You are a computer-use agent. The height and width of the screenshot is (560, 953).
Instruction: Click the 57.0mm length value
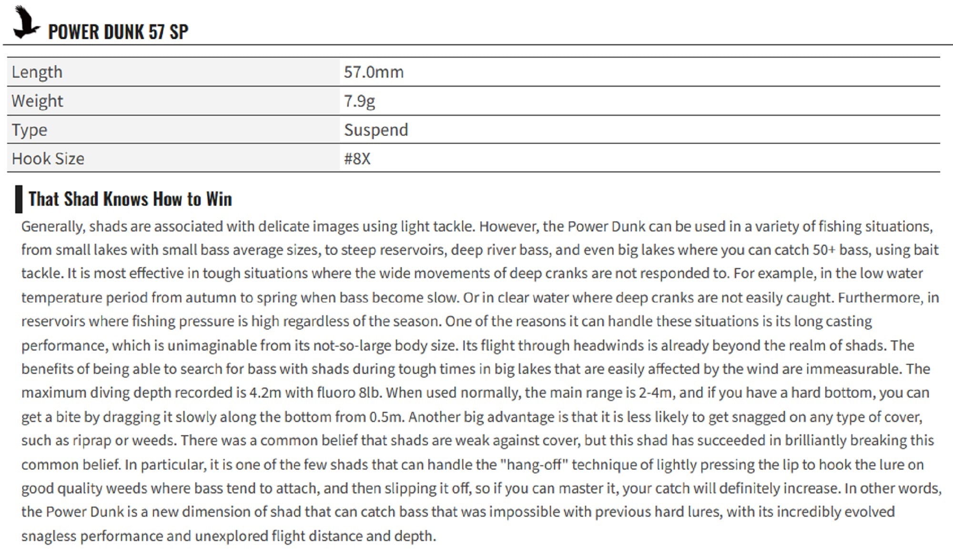pos(374,72)
